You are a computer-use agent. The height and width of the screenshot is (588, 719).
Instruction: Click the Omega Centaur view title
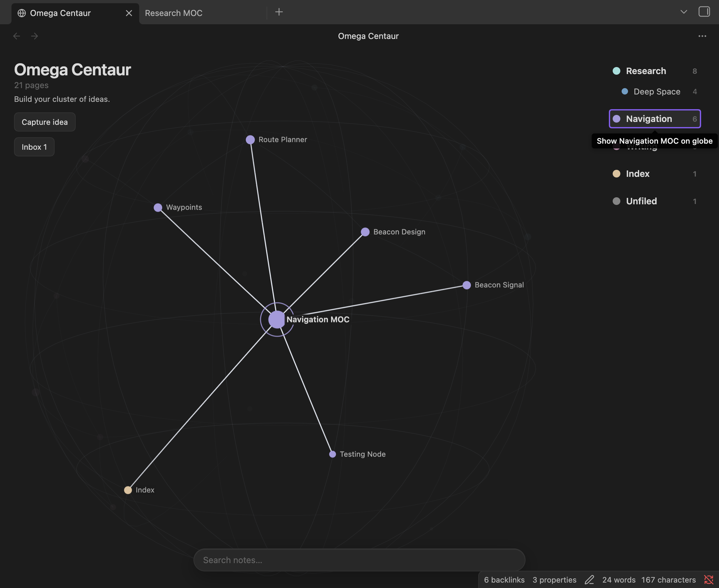pyautogui.click(x=368, y=36)
